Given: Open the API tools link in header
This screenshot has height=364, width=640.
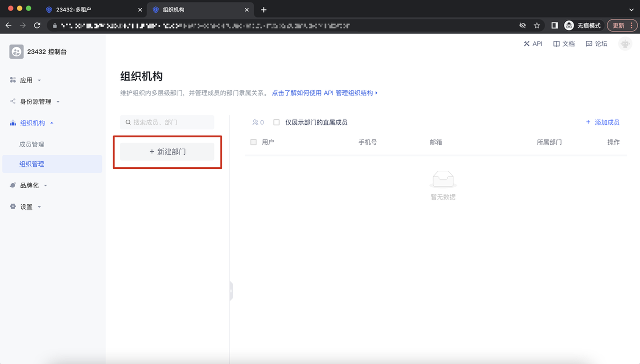Looking at the screenshot, I should pyautogui.click(x=533, y=44).
